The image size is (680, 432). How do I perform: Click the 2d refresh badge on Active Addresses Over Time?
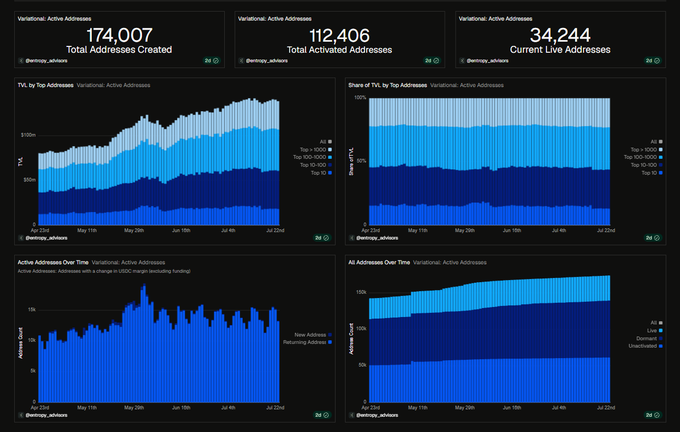click(322, 415)
